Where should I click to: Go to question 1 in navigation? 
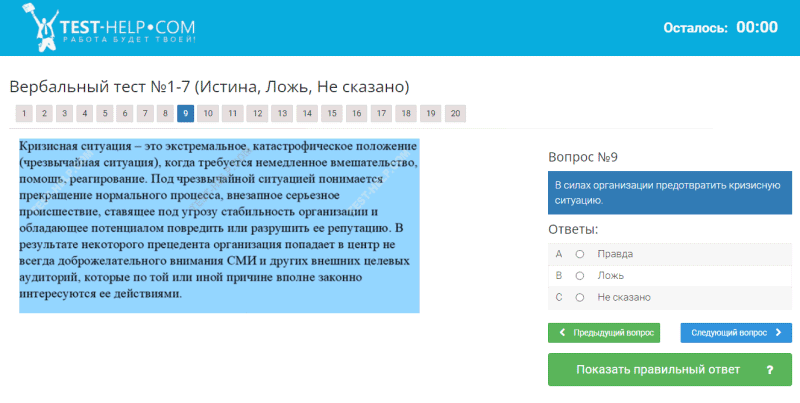click(x=24, y=113)
